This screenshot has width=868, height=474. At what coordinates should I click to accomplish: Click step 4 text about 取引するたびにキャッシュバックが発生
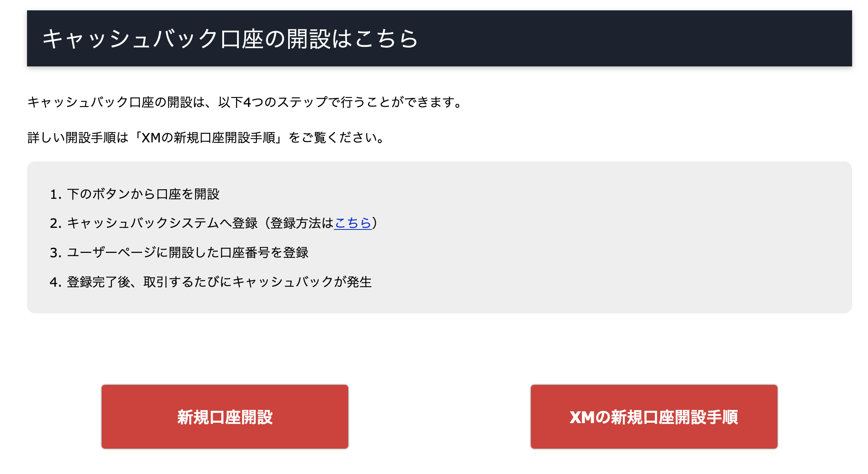tap(258, 282)
